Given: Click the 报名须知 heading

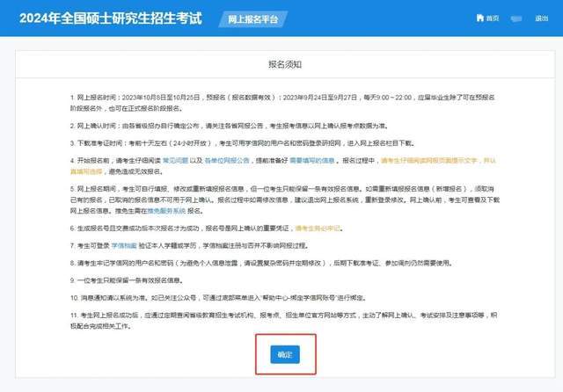Looking at the screenshot, I should tap(285, 64).
